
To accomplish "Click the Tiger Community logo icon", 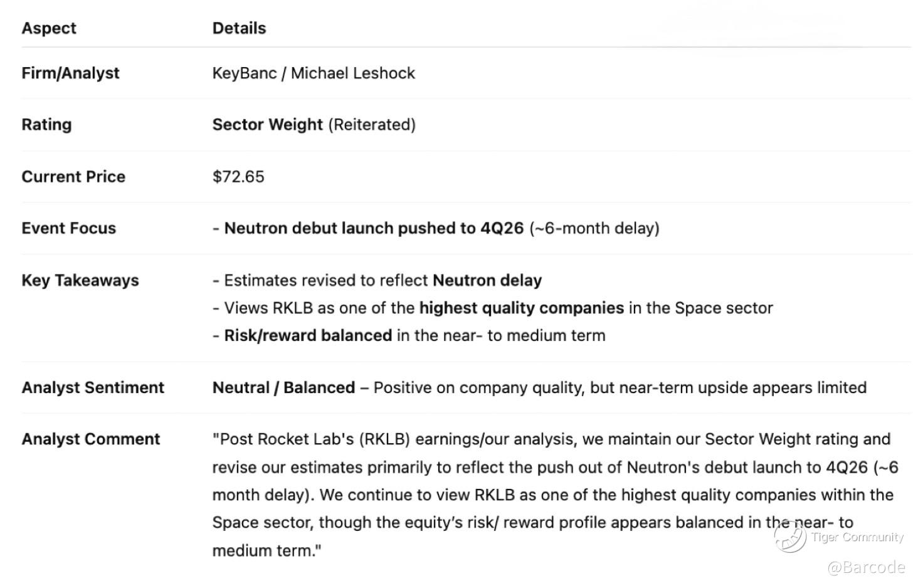I will pyautogui.click(x=790, y=537).
